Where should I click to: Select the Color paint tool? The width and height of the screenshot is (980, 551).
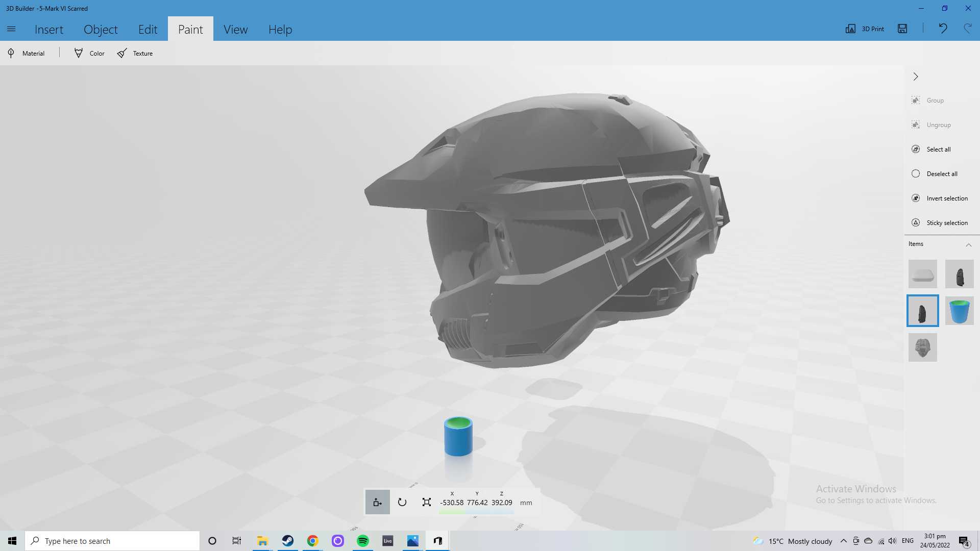tap(89, 53)
